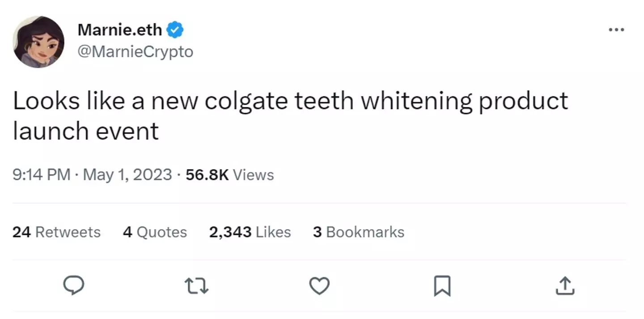
Task: Click the "launch event" tweet text line
Action: [x=86, y=132]
